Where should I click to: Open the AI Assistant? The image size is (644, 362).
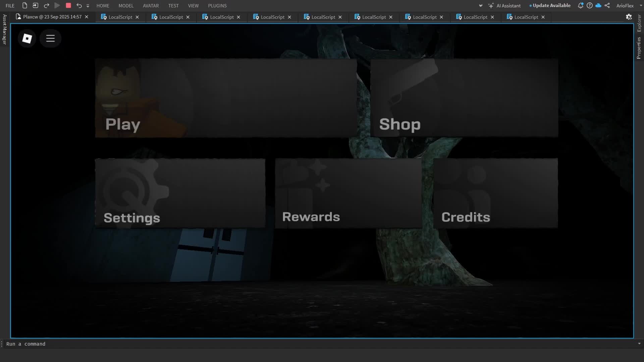(x=504, y=5)
